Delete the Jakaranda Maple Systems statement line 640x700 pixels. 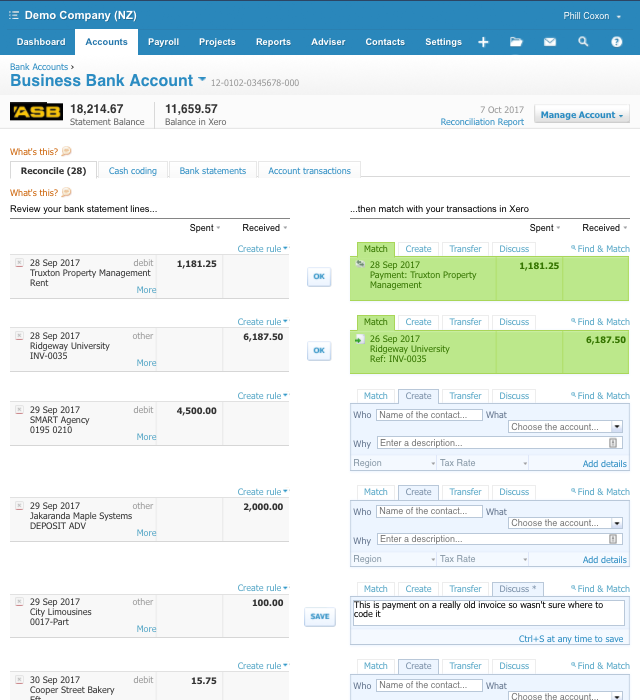pyautogui.click(x=19, y=506)
